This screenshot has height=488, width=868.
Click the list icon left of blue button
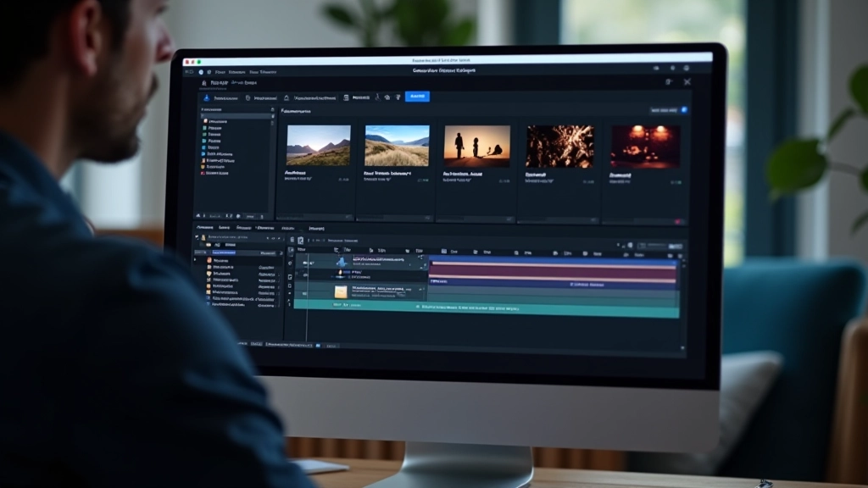(x=398, y=97)
